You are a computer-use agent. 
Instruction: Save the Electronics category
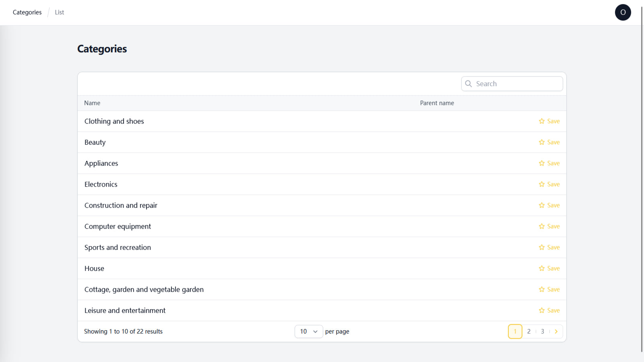click(549, 184)
